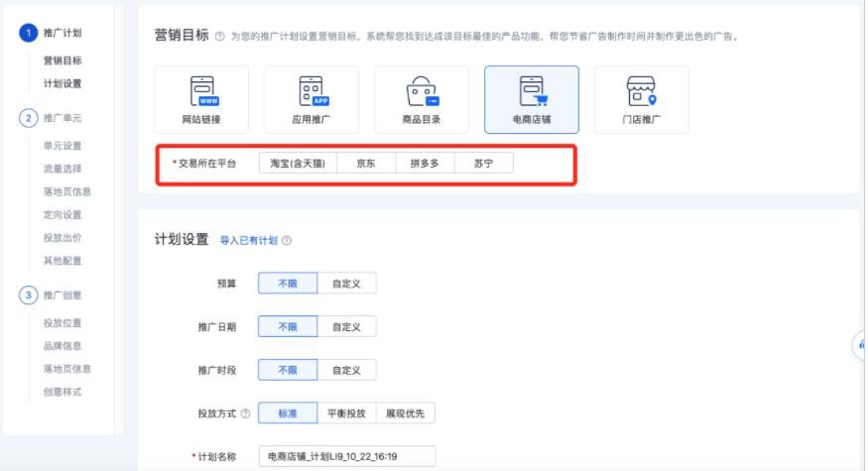Select the 网站链接 marketing goal icon
The width and height of the screenshot is (868, 471).
point(201,99)
